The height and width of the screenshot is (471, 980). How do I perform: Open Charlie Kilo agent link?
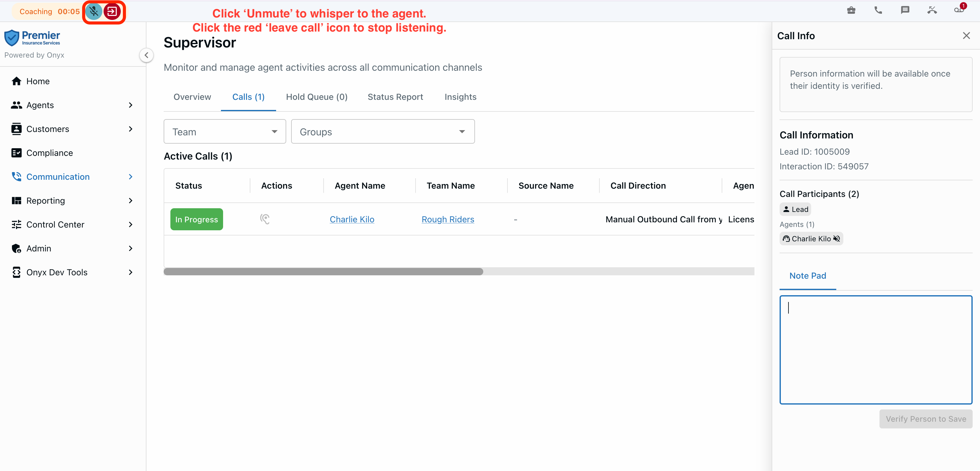pos(352,219)
